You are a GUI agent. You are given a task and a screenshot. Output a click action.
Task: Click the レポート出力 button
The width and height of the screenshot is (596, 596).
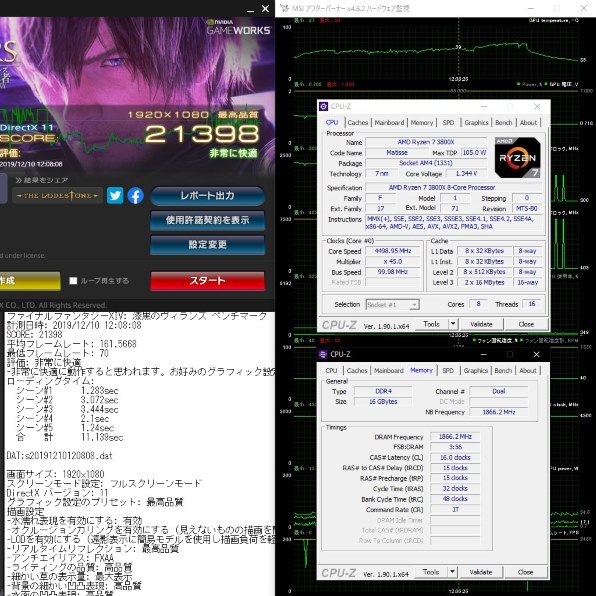coord(208,196)
